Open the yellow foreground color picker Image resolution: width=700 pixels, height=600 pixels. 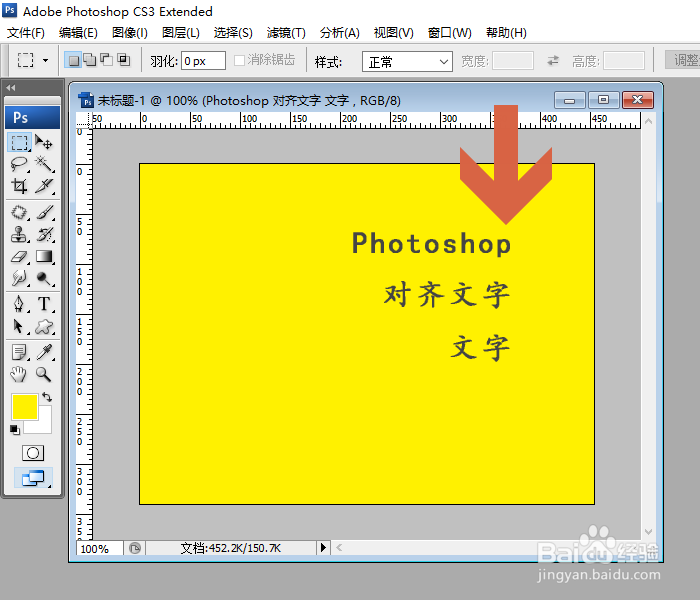[25, 407]
